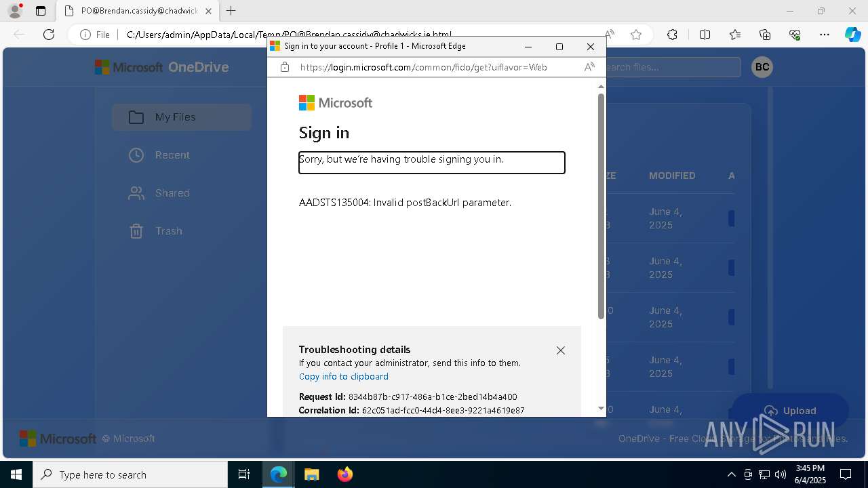Open the Favorites list icon
Viewport: 868px width, 488px height.
[735, 35]
